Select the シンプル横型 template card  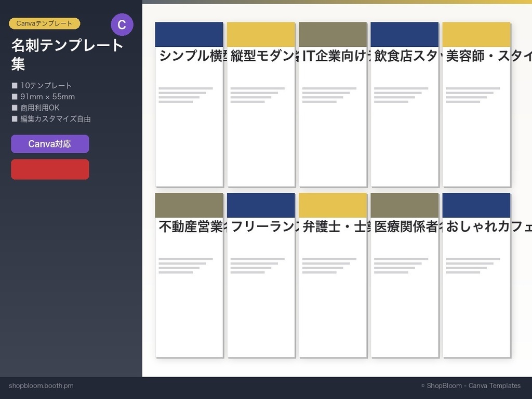coord(189,104)
